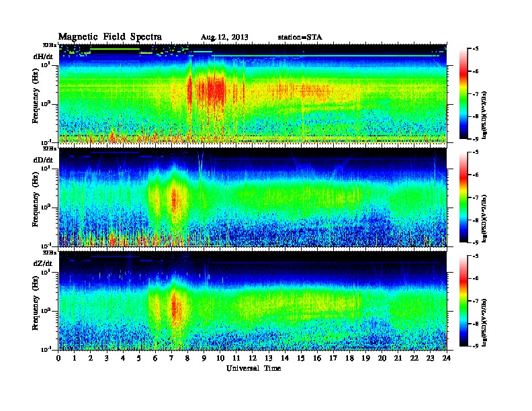532x411 pixels.
Task: Click the hour 16 tick label on Universal Time axis
Action: pos(317,358)
